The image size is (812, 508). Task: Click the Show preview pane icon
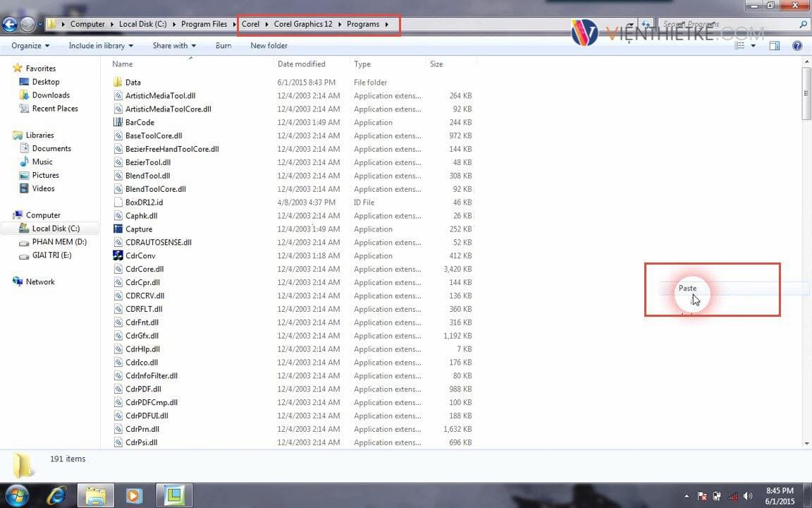tap(774, 46)
